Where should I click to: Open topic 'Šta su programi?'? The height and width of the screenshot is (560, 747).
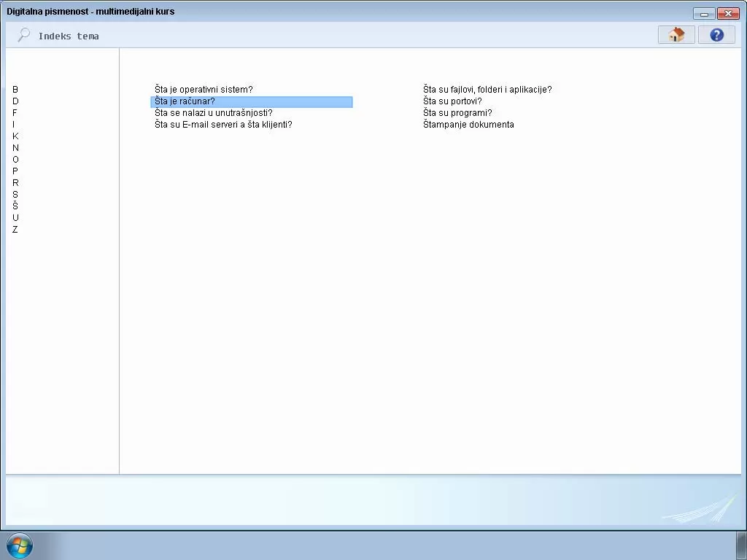click(x=457, y=113)
